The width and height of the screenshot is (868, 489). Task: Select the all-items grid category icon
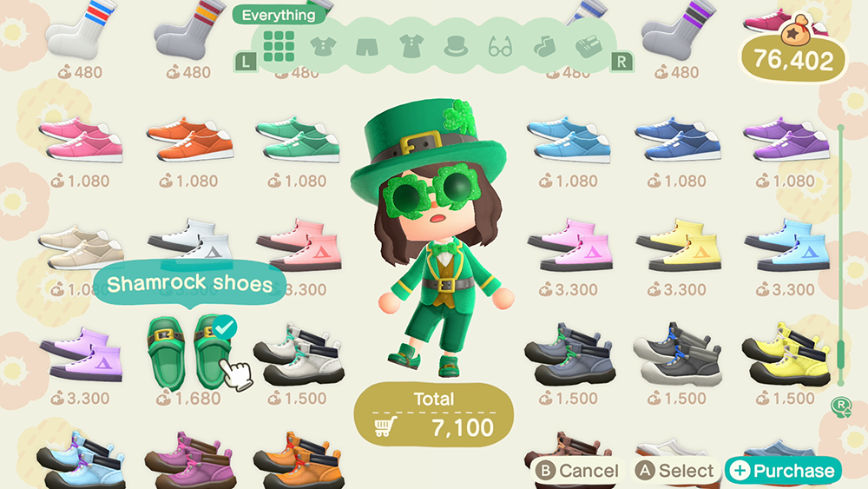tap(279, 46)
